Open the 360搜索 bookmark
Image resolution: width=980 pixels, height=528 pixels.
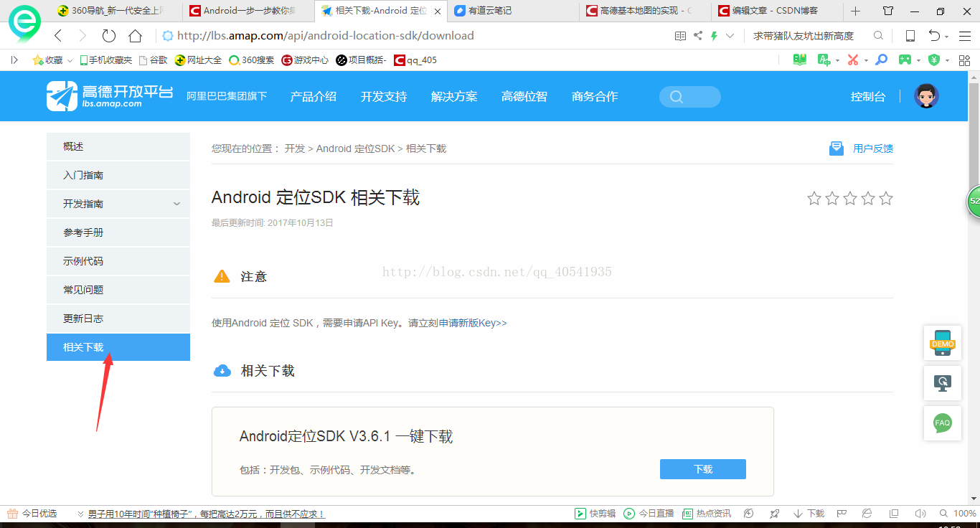pyautogui.click(x=251, y=60)
